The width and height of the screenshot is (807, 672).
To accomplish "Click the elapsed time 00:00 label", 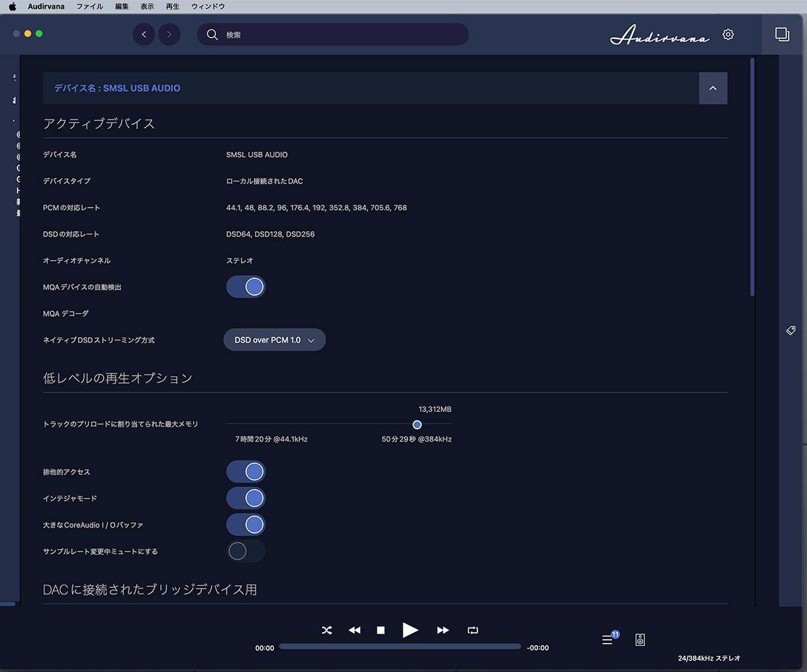I will (265, 648).
